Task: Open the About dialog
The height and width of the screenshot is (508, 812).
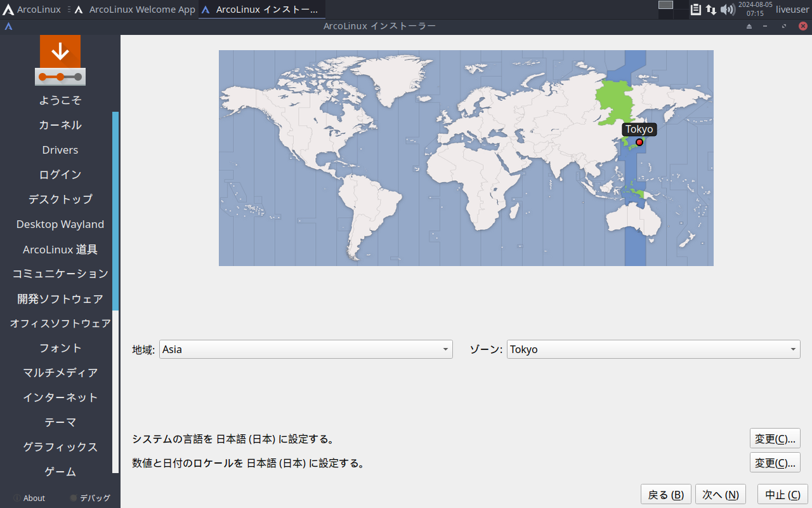Action: (29, 498)
